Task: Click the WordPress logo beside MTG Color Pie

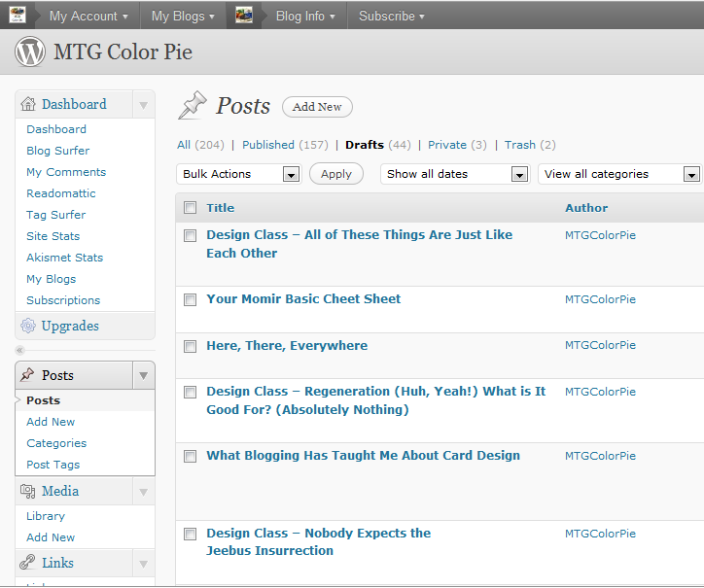Action: point(30,52)
